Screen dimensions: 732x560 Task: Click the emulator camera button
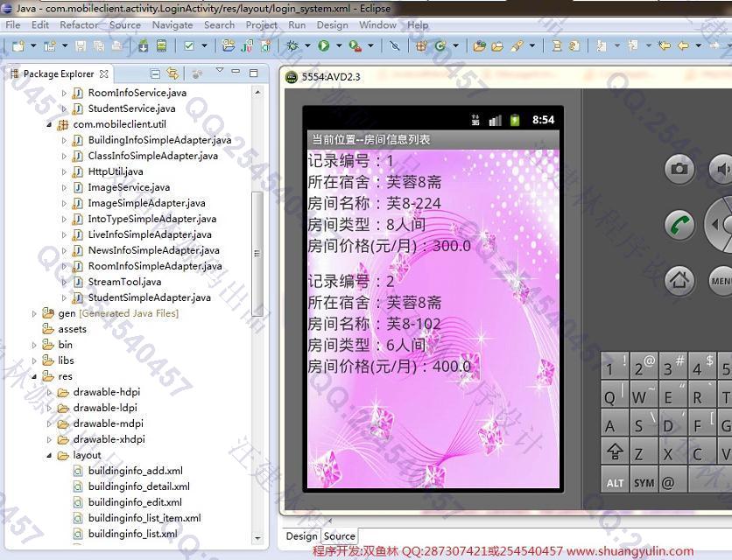[x=679, y=169]
